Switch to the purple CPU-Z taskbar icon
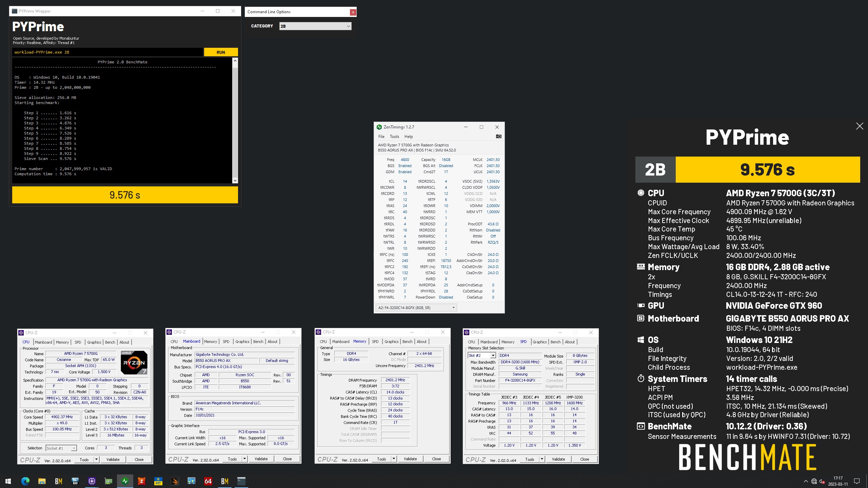The image size is (868, 488). pyautogui.click(x=92, y=481)
